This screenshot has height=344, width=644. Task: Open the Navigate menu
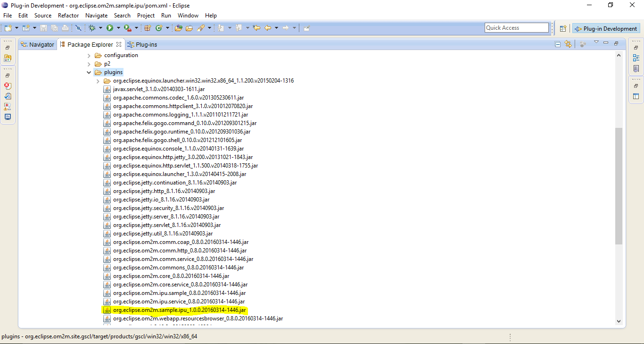(96, 16)
